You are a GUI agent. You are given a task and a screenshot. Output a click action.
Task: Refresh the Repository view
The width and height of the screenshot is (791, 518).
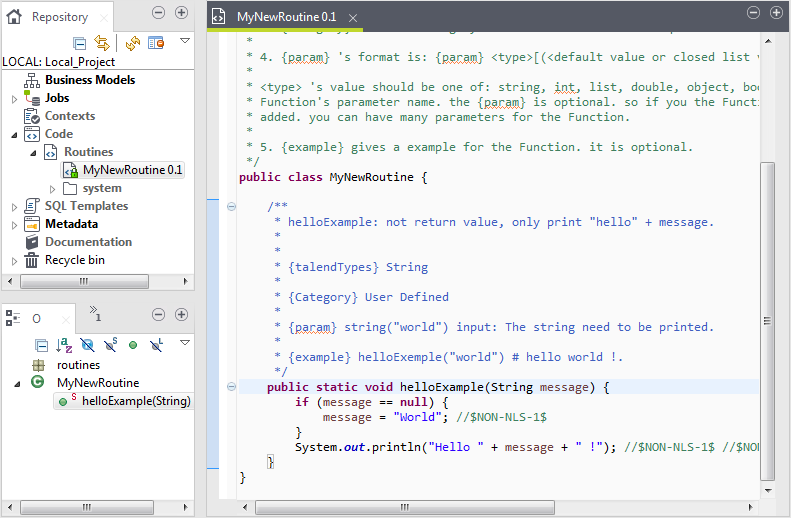click(x=132, y=42)
